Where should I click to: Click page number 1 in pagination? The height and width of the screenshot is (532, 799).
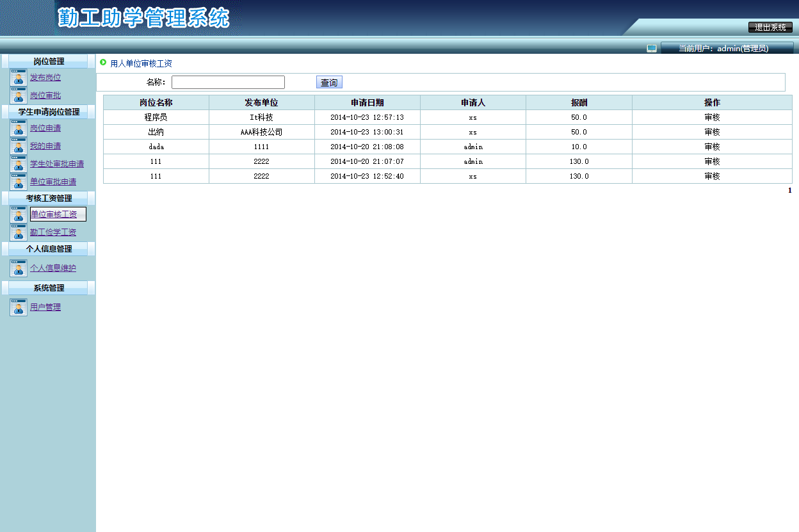tap(791, 190)
